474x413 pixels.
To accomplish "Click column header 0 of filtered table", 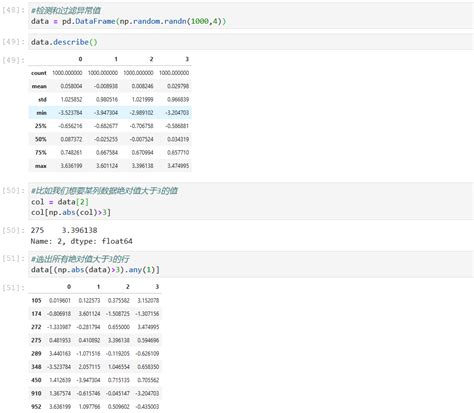I will coord(69,287).
